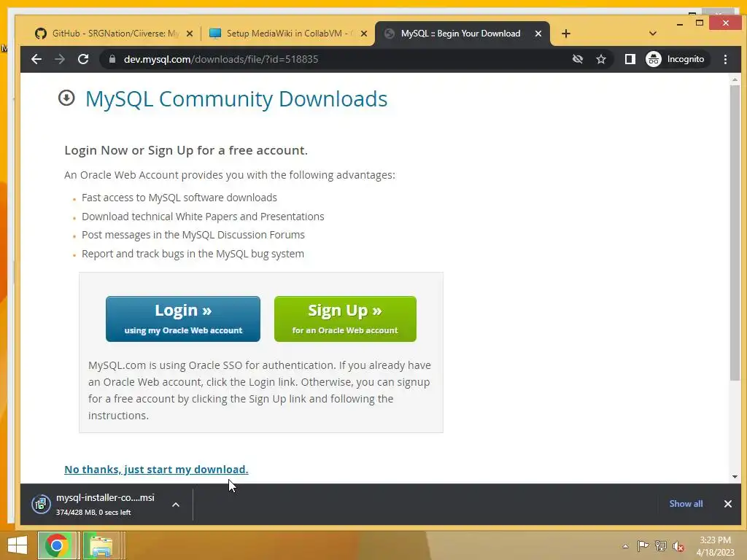Minimize the Chrome window
Screen dimensions: 747x560
point(680,23)
